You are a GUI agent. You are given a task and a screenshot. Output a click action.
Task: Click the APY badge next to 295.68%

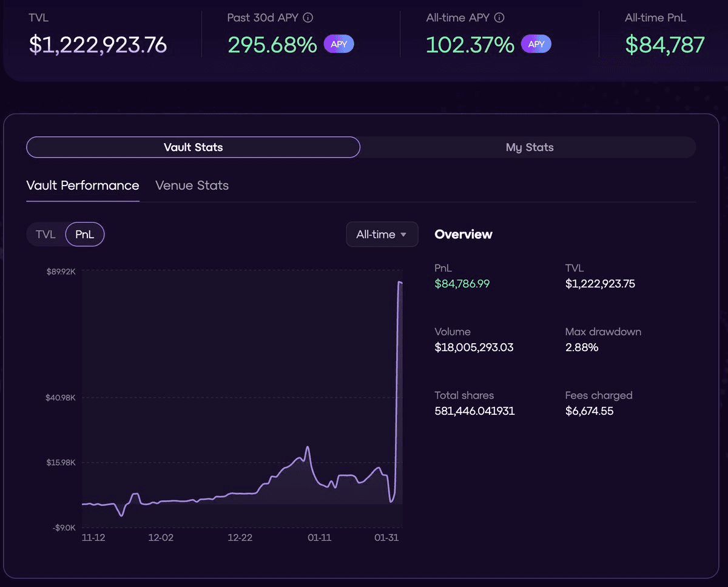(x=339, y=44)
